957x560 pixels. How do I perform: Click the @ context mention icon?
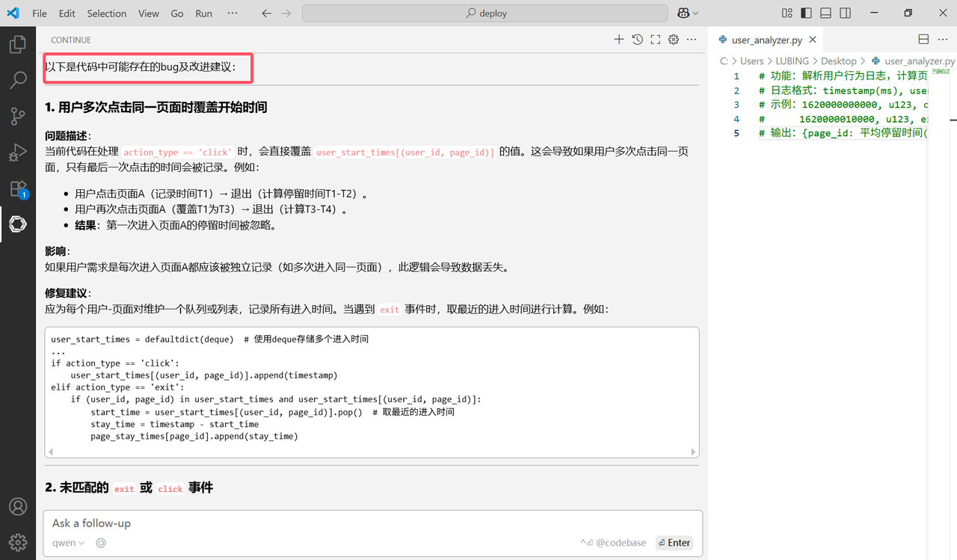point(101,543)
